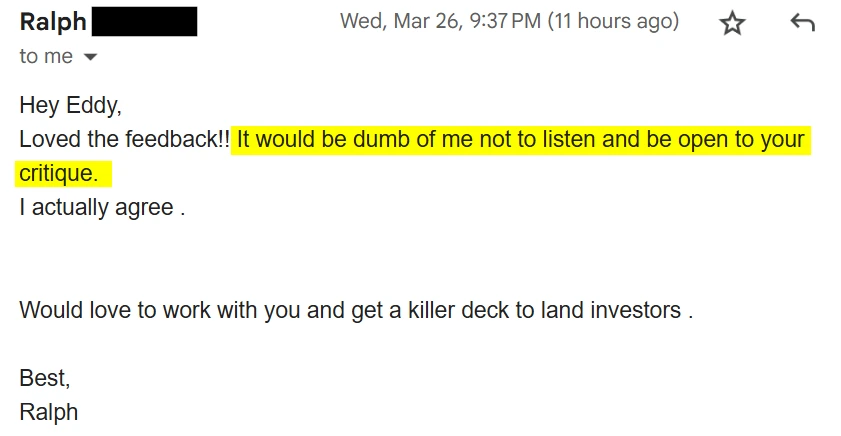Viewport: 841px width, 436px height.
Task: Expand the "to me" recipient details arrow
Action: pyautogui.click(x=90, y=57)
